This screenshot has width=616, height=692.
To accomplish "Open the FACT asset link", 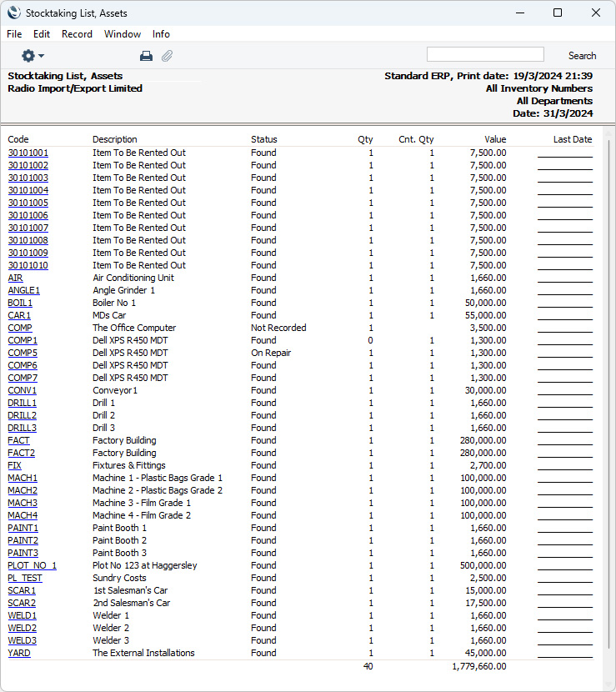I will click(18, 440).
